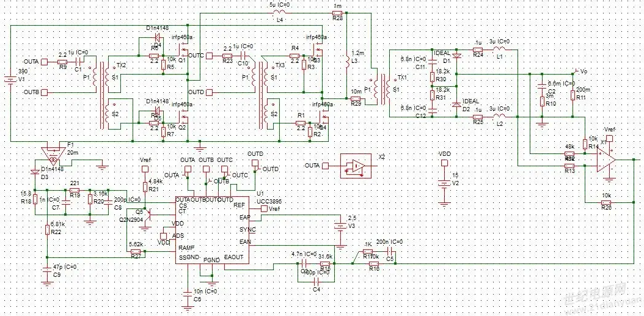Select the C10 1µ coupling capacitor
This screenshot has width=644, height=316.
(243, 54)
